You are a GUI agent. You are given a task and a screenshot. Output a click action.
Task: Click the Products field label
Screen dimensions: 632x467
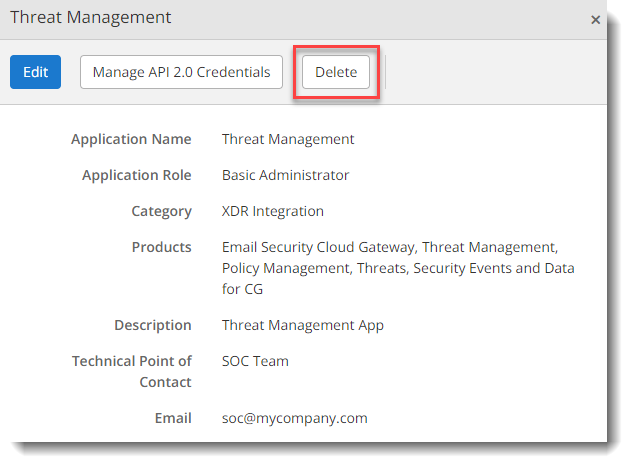[161, 247]
